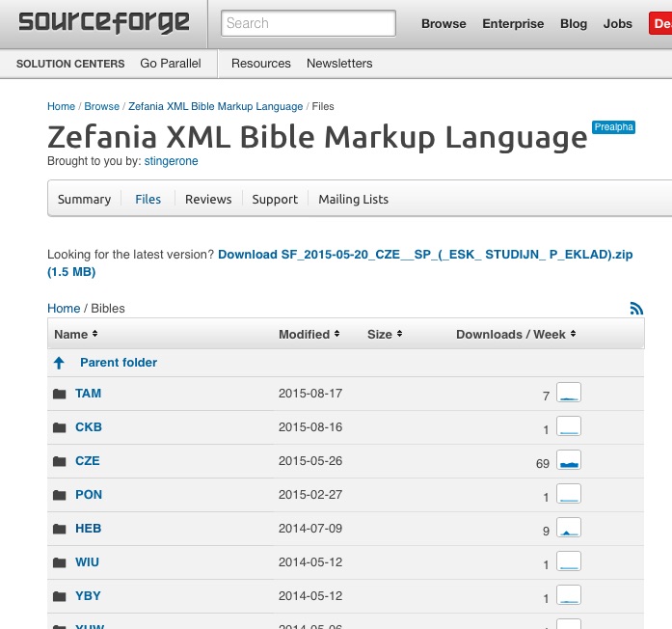Open the WIU folder link

pos(87,562)
